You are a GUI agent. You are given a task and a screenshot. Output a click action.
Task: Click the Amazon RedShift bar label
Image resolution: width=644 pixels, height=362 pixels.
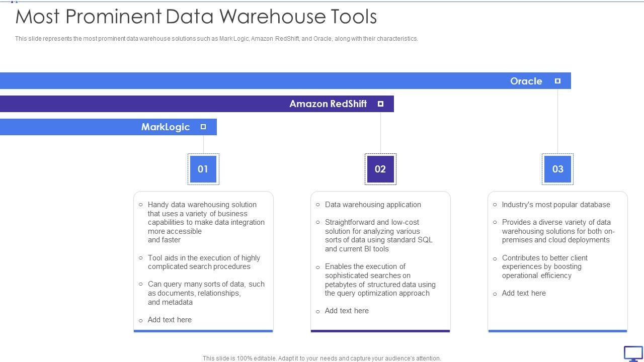pyautogui.click(x=328, y=104)
